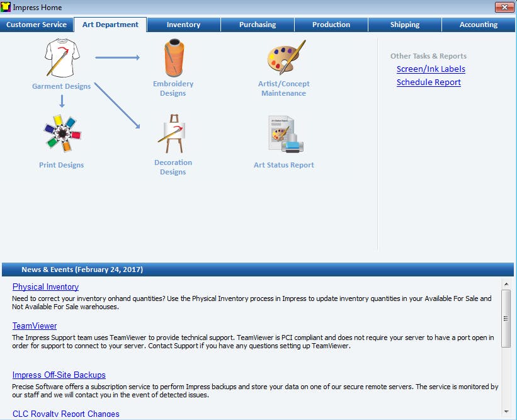Screen dimensions: 517x420
Task: Open the Art Status Report printer icon
Action: (x=285, y=134)
